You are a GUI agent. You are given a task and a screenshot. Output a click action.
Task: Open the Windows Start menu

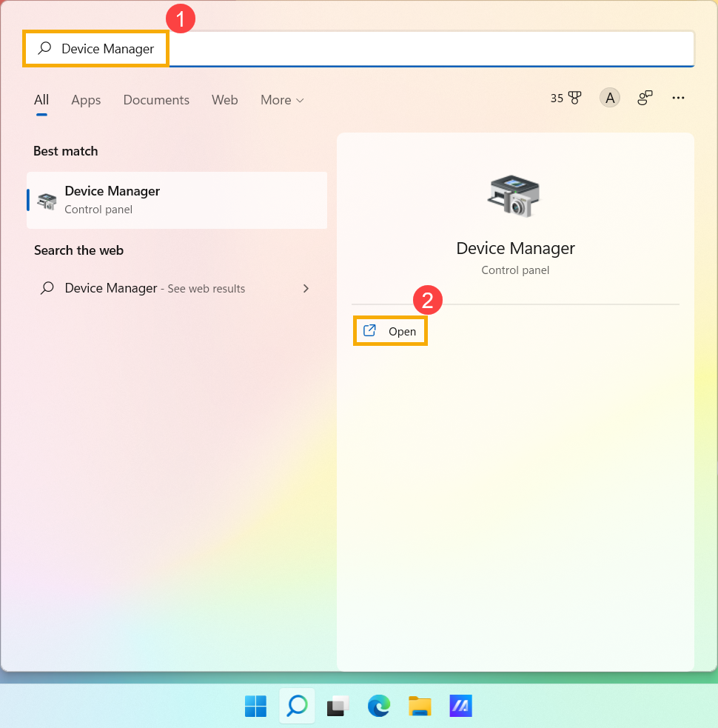[255, 707]
